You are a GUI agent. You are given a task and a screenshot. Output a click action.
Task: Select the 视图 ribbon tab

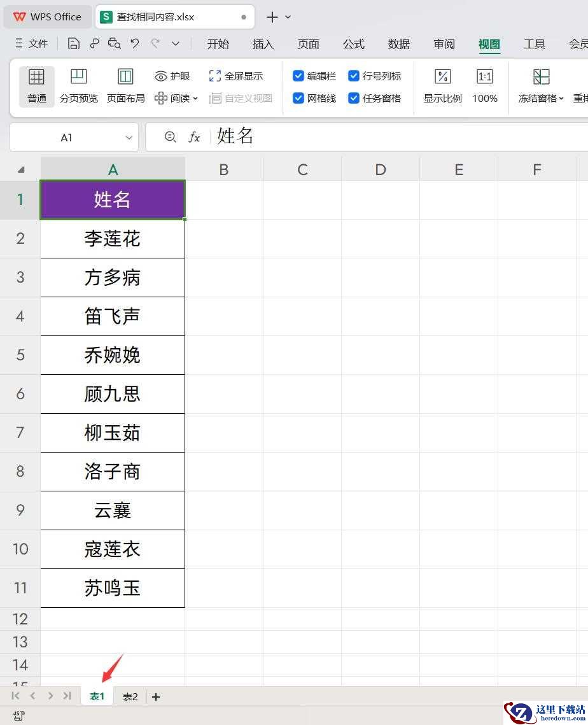point(489,44)
